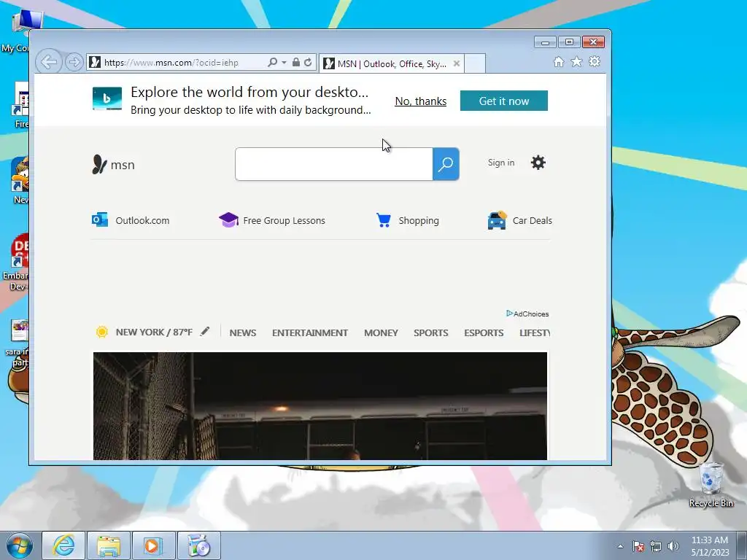Click the security lock icon in the address bar
Viewport: 747px width, 560px height.
[296, 63]
